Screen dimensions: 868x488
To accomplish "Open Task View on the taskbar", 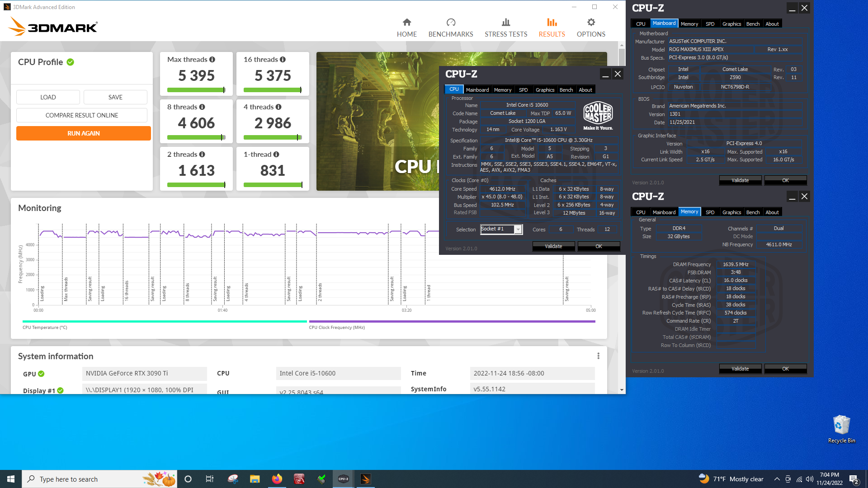I will [x=209, y=479].
